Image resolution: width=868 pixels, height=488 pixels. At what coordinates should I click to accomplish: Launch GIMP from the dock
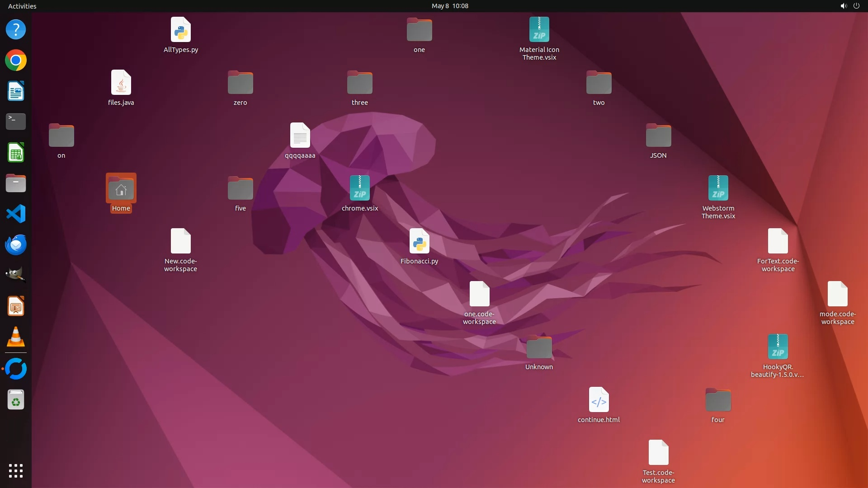tap(16, 275)
